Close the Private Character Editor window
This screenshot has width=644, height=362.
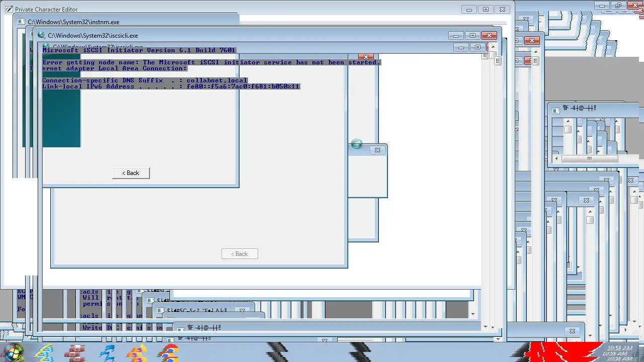coord(502,9)
